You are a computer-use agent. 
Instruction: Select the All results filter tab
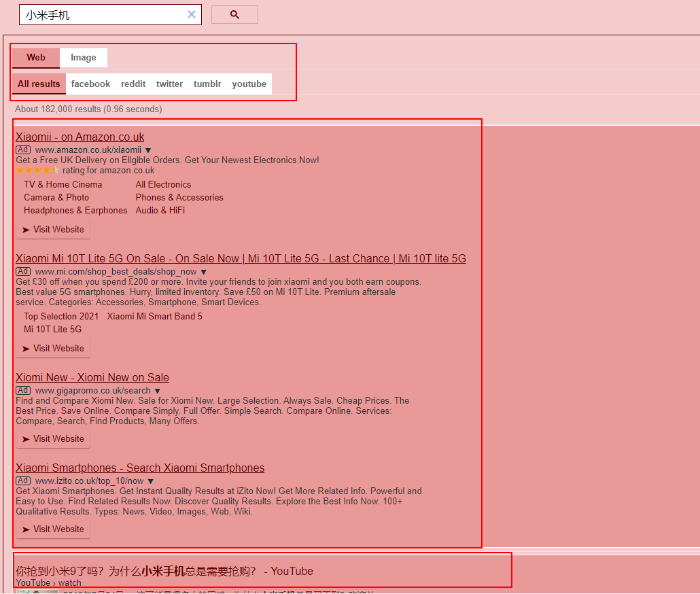click(39, 84)
